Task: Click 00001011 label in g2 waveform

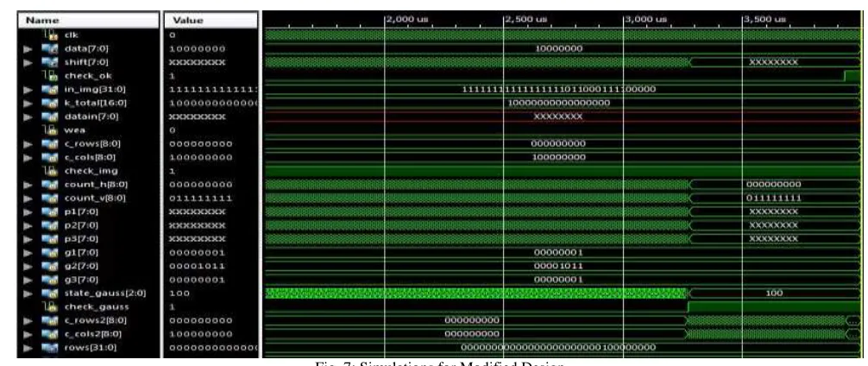Action: pos(558,266)
